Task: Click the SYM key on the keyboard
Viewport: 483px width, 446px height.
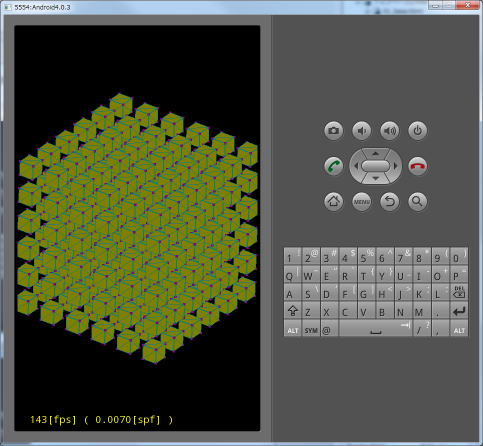Action: pos(311,329)
